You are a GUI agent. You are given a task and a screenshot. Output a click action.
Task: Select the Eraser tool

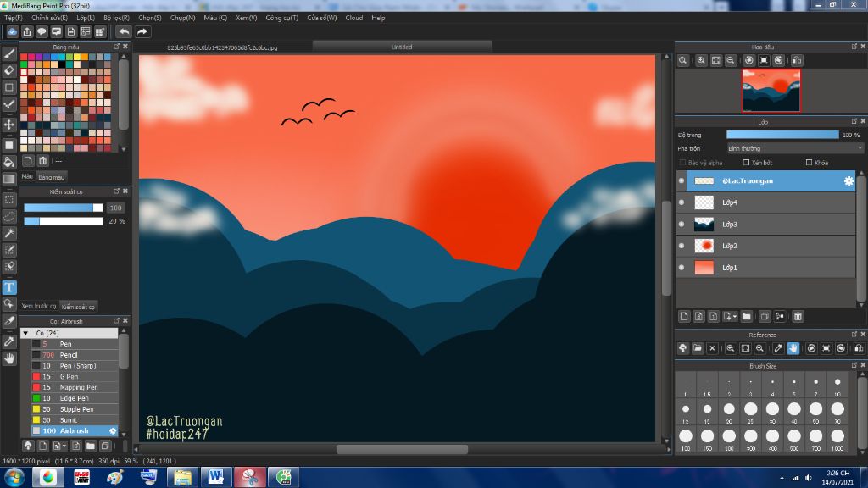[8, 70]
